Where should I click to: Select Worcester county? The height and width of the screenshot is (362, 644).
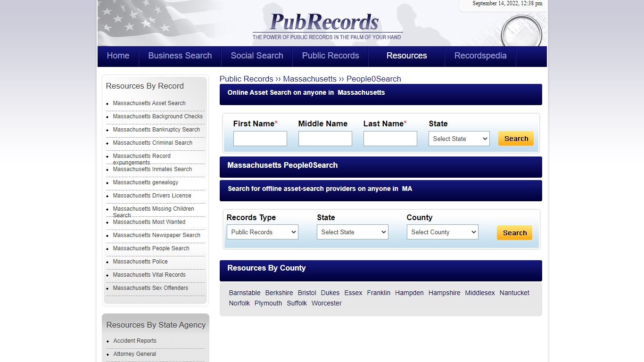pos(327,303)
